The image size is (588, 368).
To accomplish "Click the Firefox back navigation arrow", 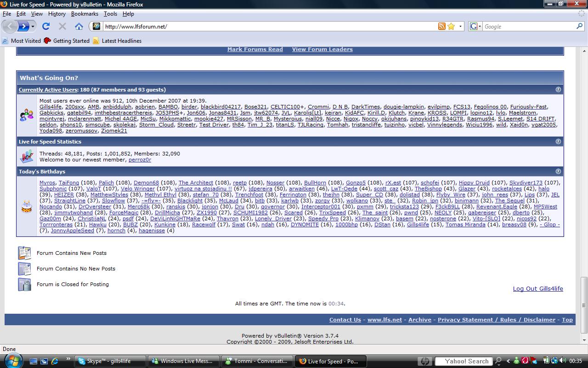I will coord(9,26).
